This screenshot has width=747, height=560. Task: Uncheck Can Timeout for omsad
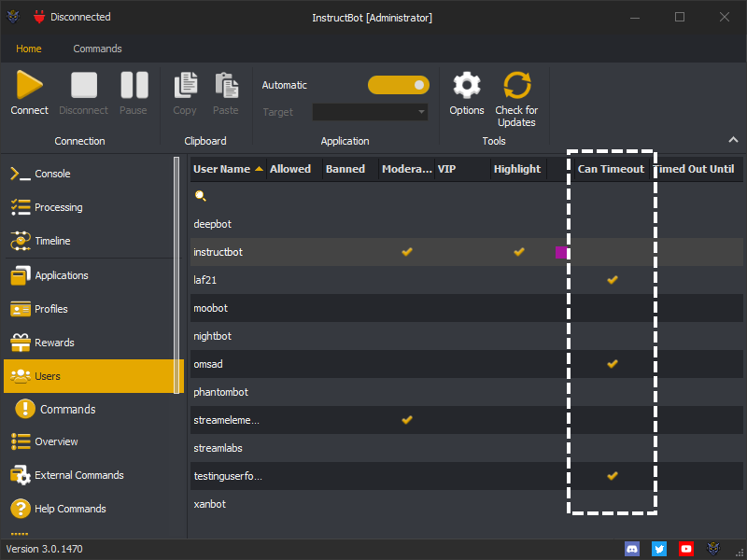(x=613, y=364)
